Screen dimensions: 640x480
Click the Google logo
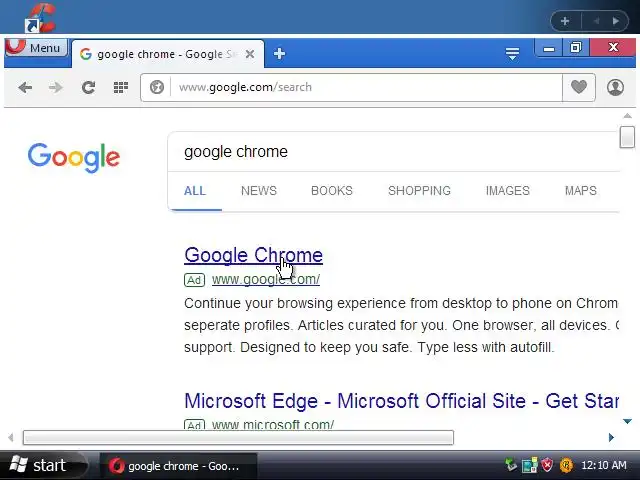tap(74, 158)
